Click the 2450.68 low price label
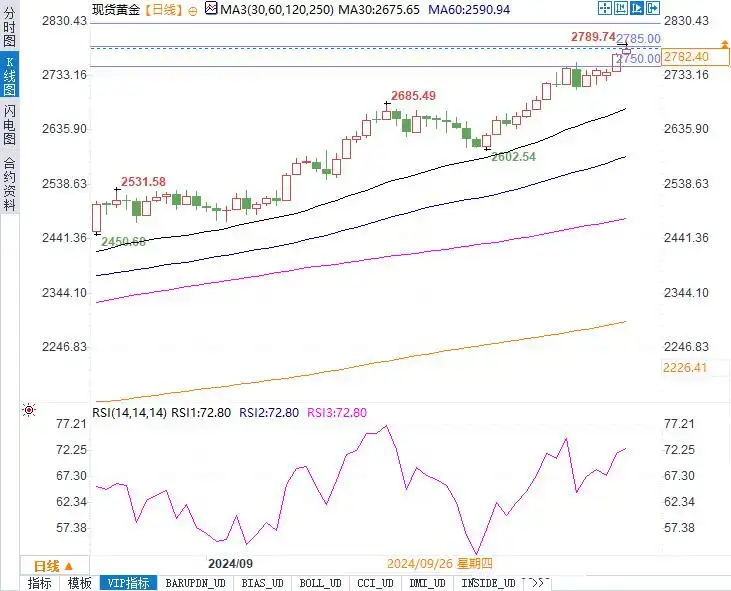The image size is (731, 591). [124, 241]
